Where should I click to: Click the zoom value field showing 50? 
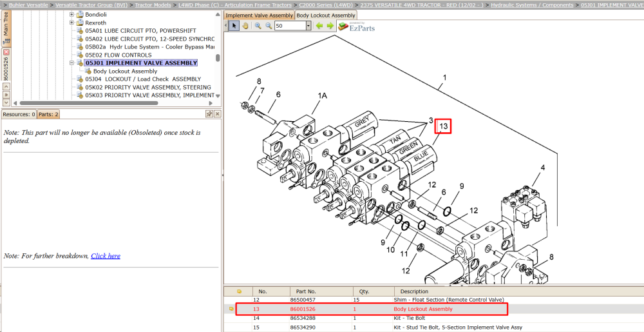[x=290, y=26]
